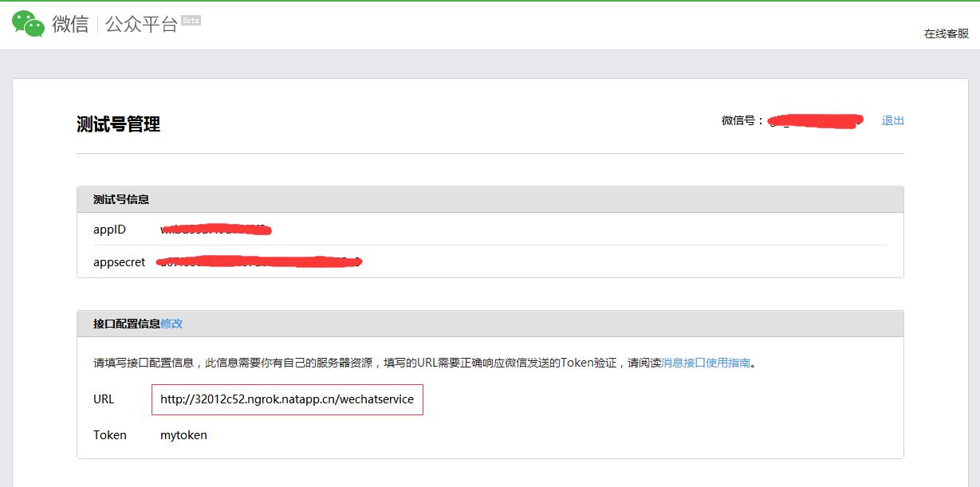Open 在线客服 online support link

947,33
